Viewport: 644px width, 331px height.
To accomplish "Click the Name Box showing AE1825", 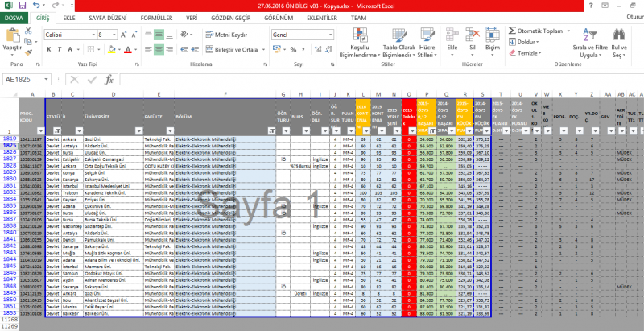I will (27, 79).
